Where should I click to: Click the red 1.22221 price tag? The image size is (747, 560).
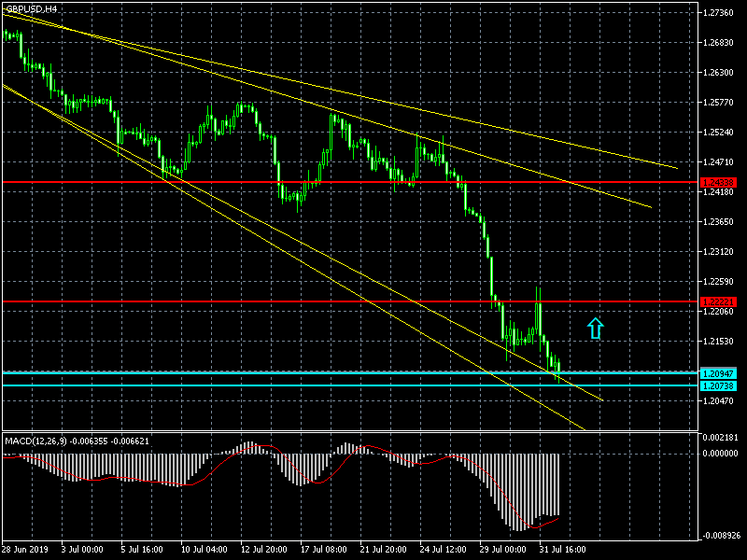pyautogui.click(x=718, y=301)
